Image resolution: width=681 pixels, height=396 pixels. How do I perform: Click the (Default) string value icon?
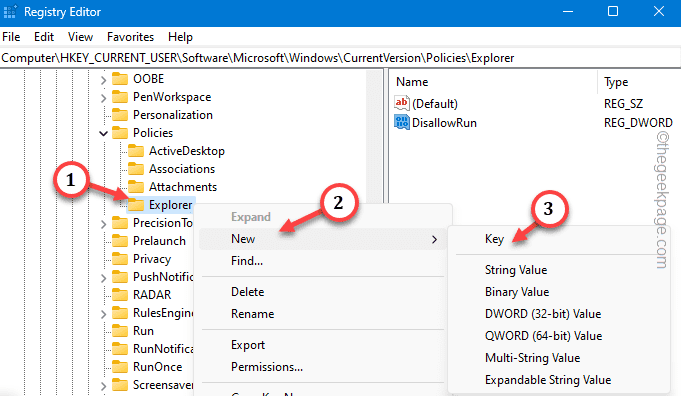coord(402,103)
